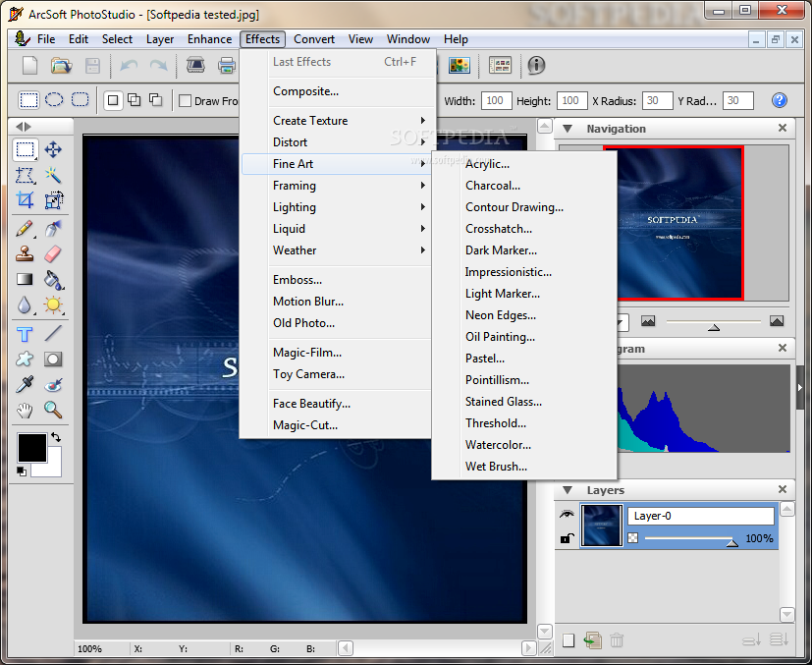Select the Pencil drawing tool

coord(25,229)
